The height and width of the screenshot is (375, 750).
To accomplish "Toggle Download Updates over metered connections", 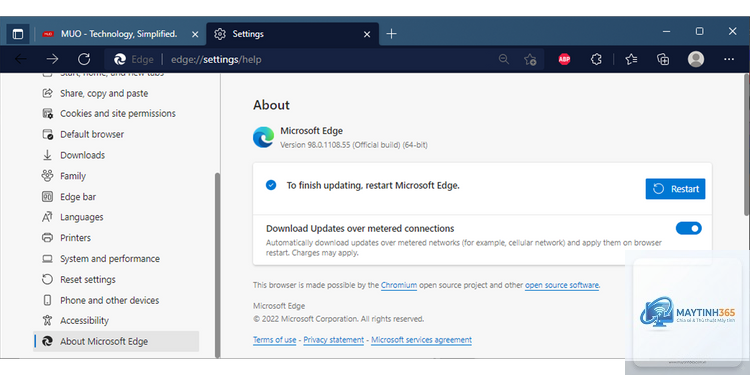I will 688,229.
